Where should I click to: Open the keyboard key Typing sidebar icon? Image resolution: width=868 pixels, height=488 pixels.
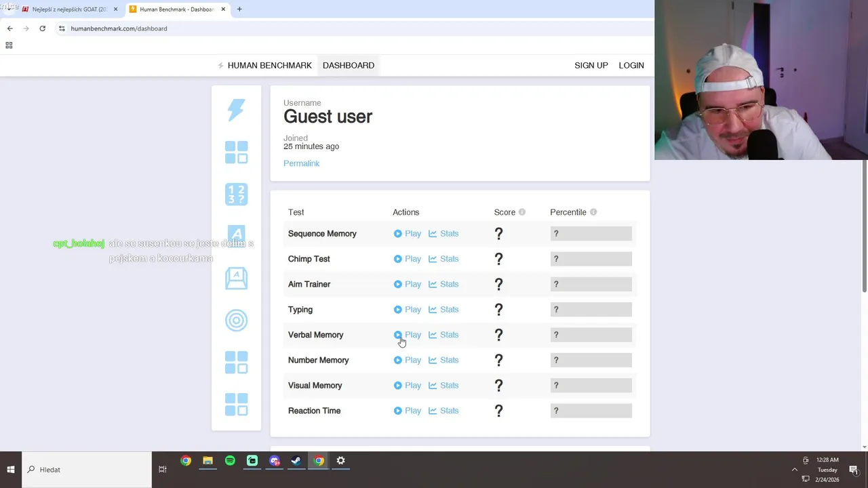236,278
